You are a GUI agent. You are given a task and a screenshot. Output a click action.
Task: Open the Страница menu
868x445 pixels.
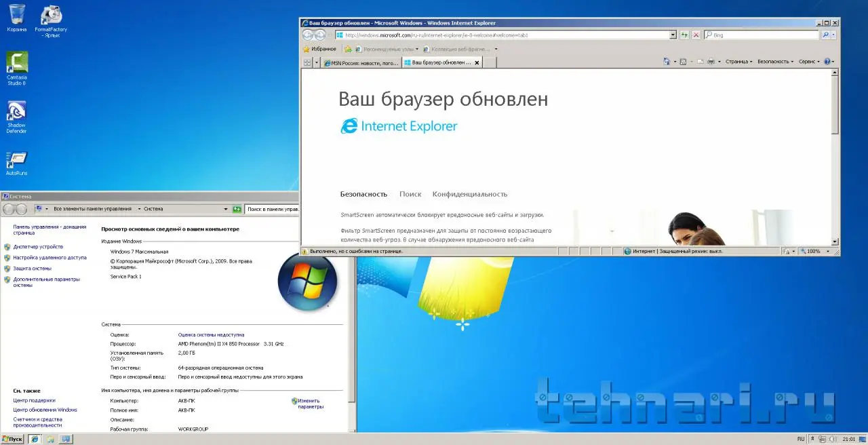pos(738,62)
